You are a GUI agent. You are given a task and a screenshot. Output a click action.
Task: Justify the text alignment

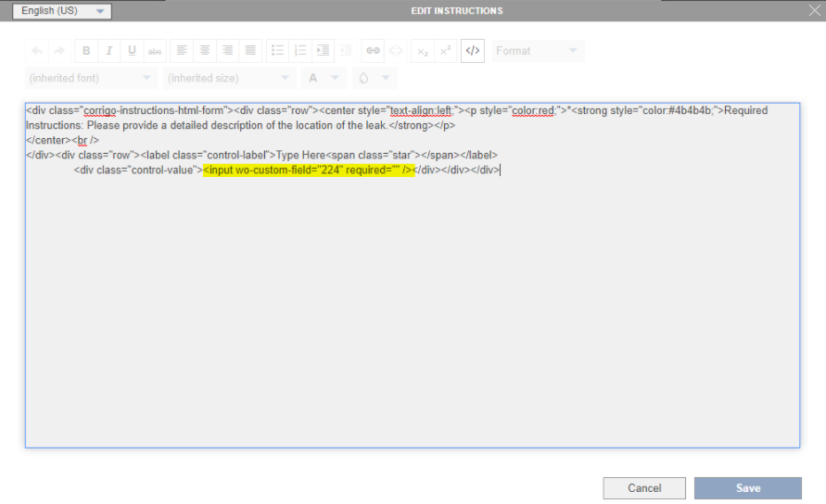[250, 51]
